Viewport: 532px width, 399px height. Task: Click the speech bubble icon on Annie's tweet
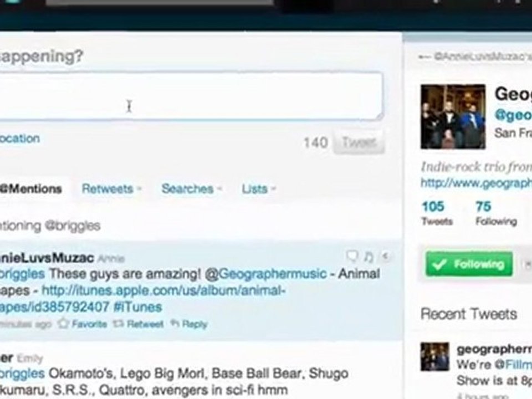click(x=352, y=256)
